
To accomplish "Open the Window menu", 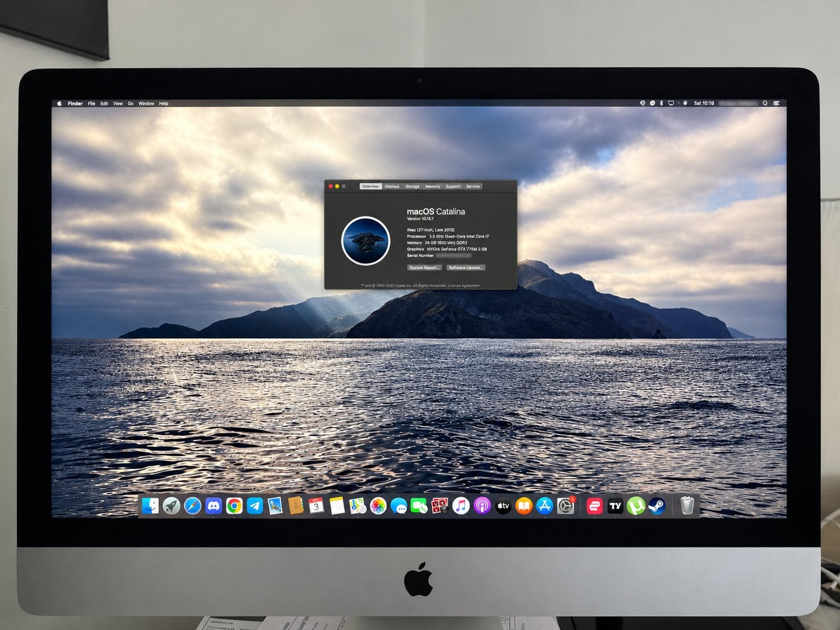I will pos(146,103).
